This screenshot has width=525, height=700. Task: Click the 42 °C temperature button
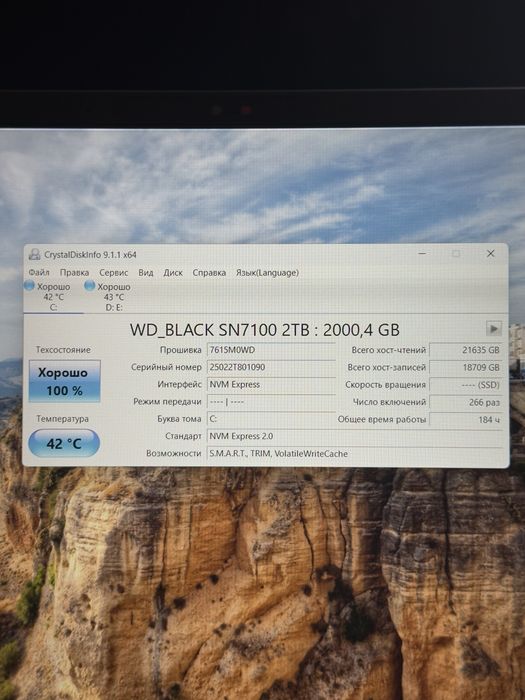(x=64, y=443)
